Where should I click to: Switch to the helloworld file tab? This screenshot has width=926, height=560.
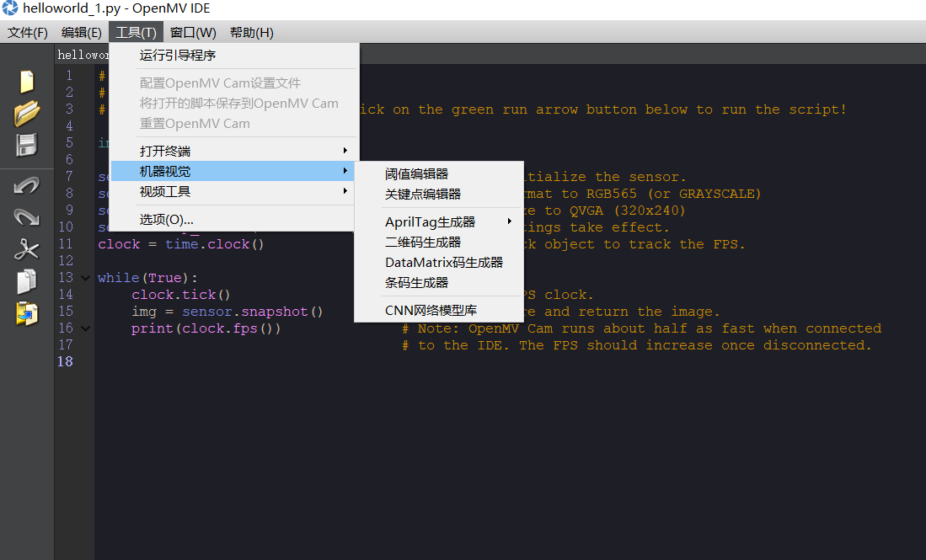click(x=83, y=55)
